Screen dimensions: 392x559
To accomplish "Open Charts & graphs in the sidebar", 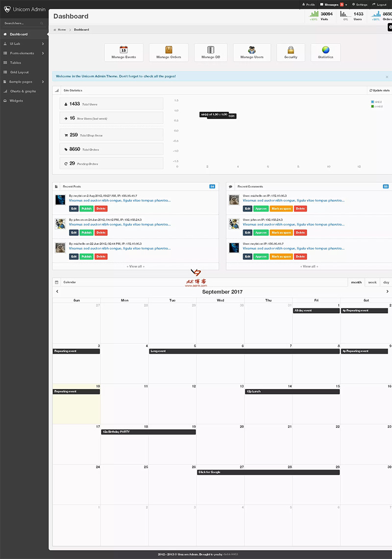I will [x=24, y=91].
